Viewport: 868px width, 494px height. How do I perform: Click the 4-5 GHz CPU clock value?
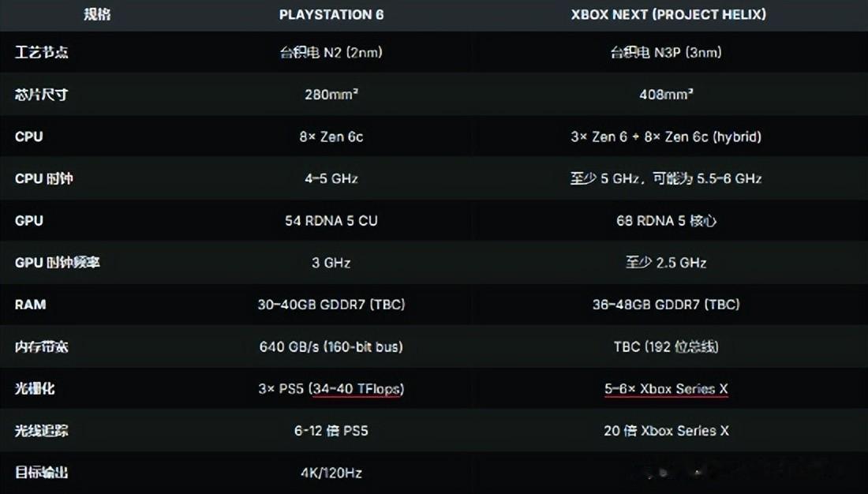click(331, 178)
